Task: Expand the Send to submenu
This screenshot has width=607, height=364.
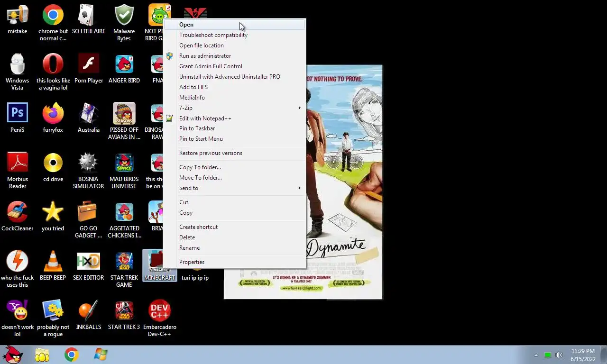Action: coord(234,188)
